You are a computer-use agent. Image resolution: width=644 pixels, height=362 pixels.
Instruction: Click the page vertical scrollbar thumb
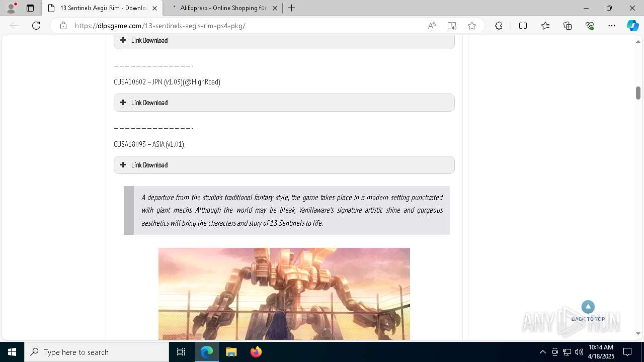pos(638,93)
